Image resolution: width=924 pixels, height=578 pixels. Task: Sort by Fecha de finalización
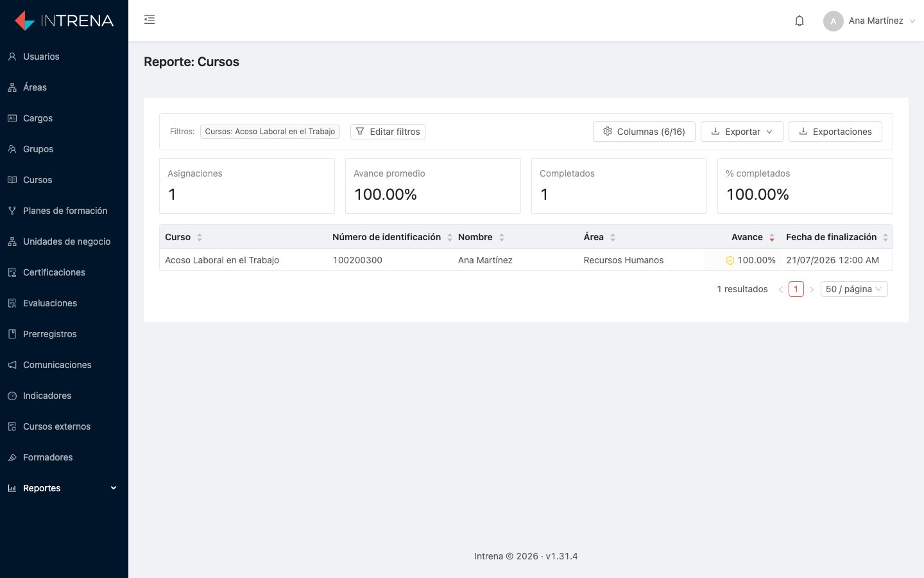(837, 237)
